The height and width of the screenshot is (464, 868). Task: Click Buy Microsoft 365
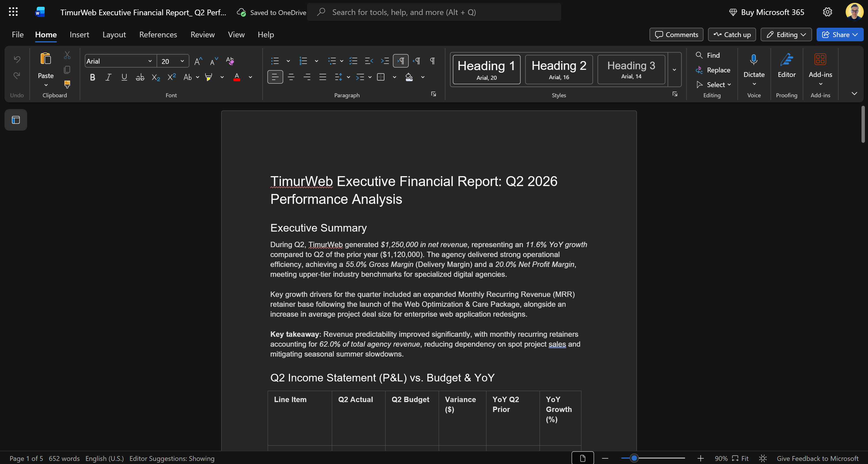[x=766, y=12]
